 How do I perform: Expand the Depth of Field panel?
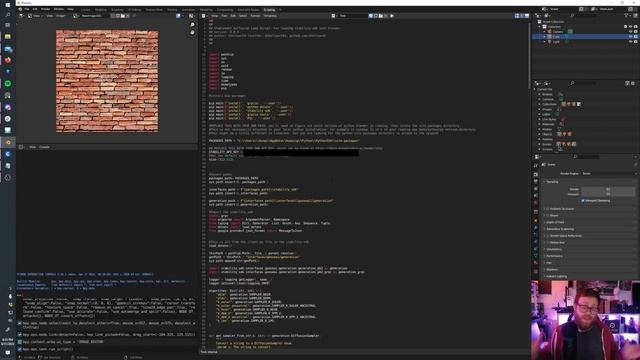point(555,222)
